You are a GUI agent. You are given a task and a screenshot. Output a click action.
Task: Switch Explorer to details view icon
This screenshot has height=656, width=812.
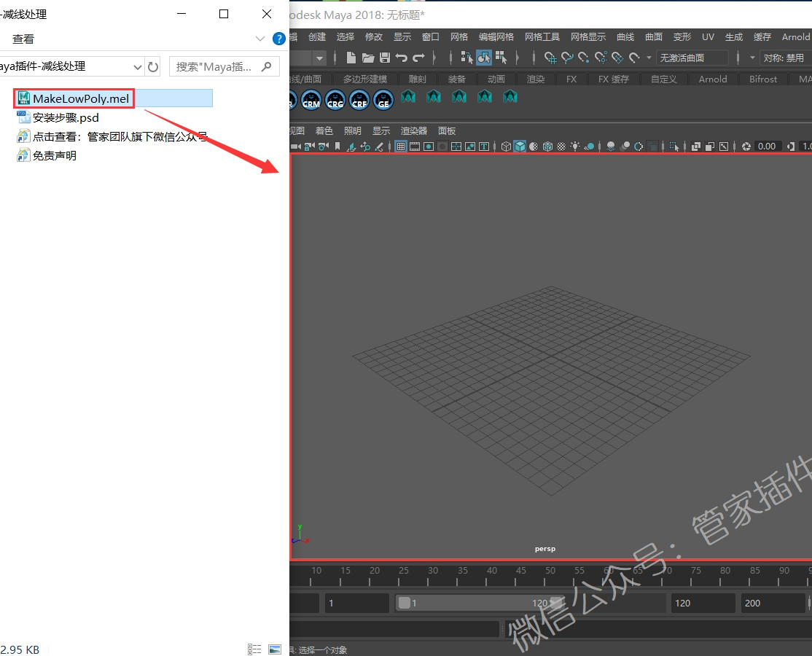tap(254, 649)
